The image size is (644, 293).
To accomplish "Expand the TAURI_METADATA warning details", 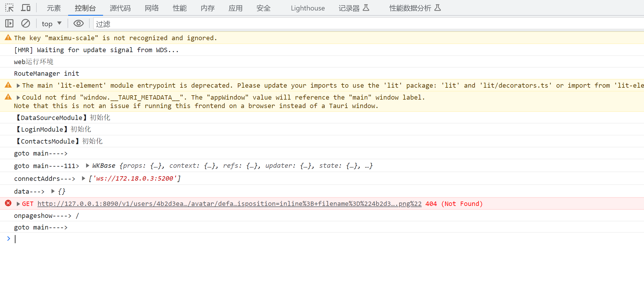I will [x=18, y=97].
